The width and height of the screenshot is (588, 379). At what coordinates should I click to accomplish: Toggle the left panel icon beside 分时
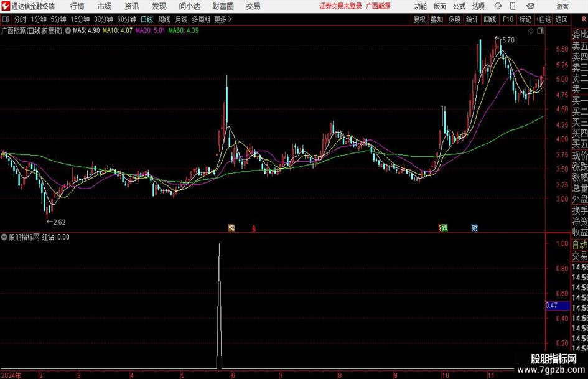click(x=5, y=19)
